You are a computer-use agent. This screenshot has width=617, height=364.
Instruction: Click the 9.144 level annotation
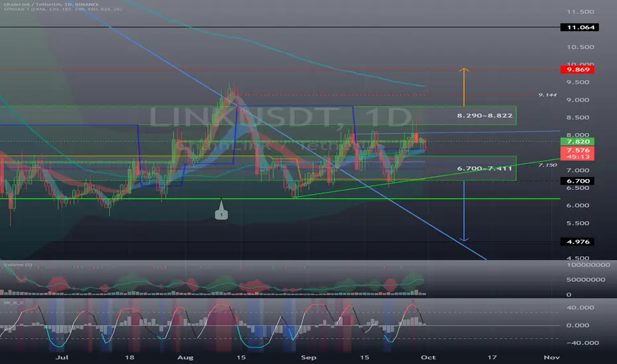(547, 95)
